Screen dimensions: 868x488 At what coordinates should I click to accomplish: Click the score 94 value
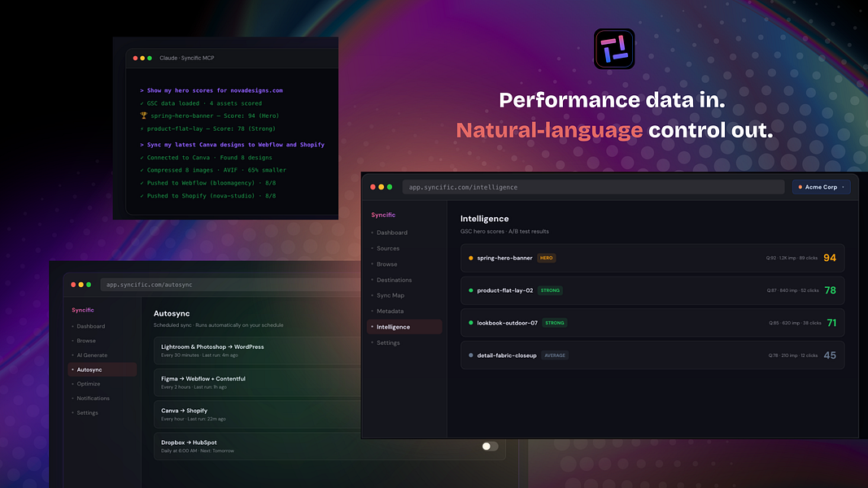click(x=830, y=258)
